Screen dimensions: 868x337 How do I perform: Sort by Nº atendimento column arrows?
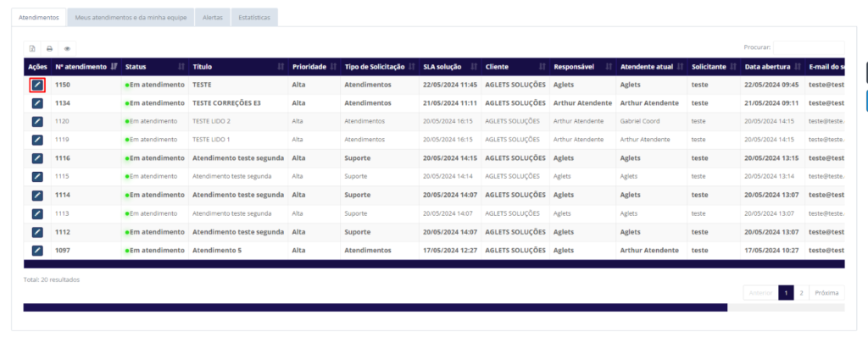tap(114, 67)
